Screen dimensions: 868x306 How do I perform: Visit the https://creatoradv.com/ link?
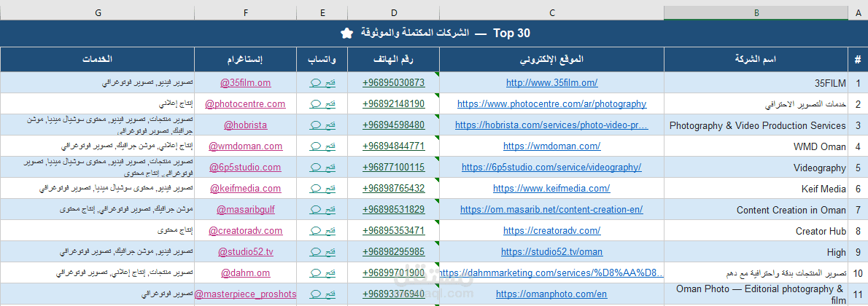pos(552,230)
